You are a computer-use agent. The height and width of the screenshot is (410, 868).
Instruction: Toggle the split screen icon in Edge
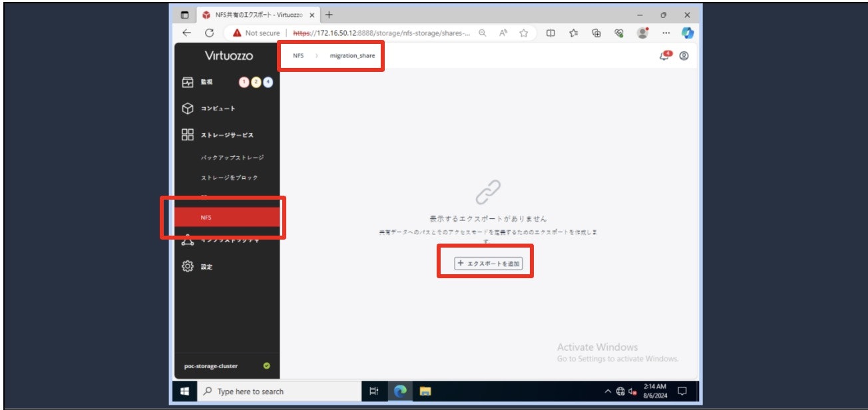tap(550, 33)
